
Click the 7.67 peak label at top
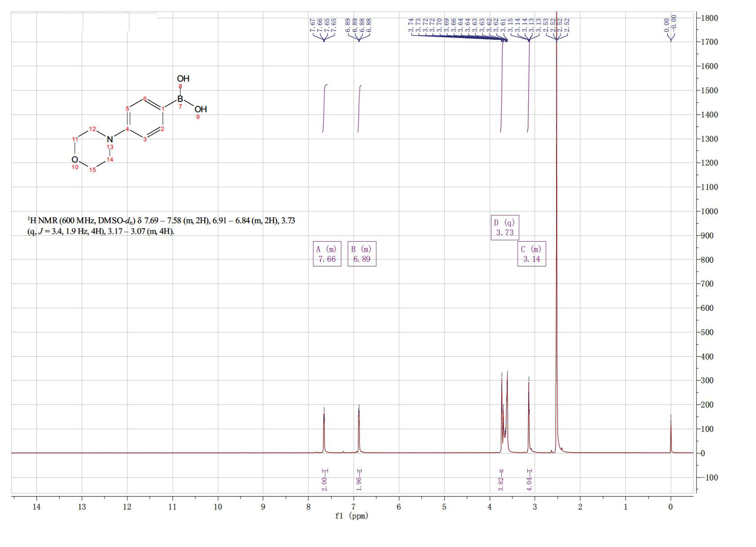pos(312,25)
